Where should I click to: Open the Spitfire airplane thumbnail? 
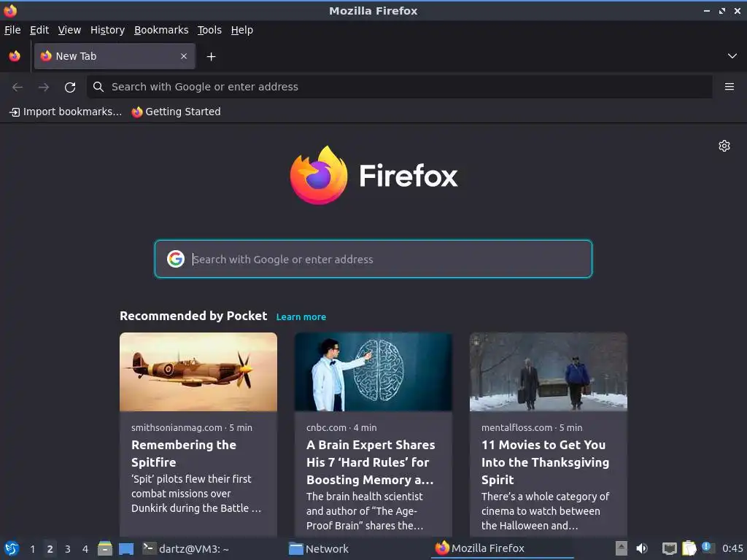(x=198, y=372)
